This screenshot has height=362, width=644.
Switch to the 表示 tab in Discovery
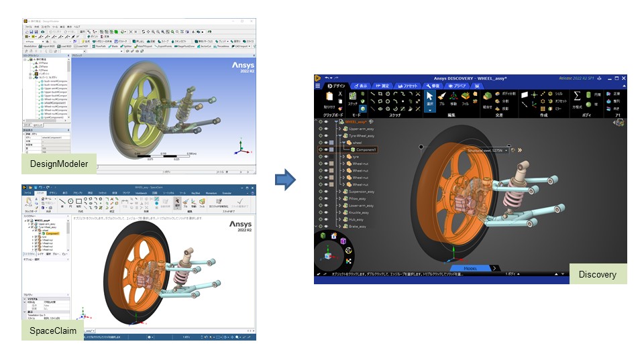point(361,86)
